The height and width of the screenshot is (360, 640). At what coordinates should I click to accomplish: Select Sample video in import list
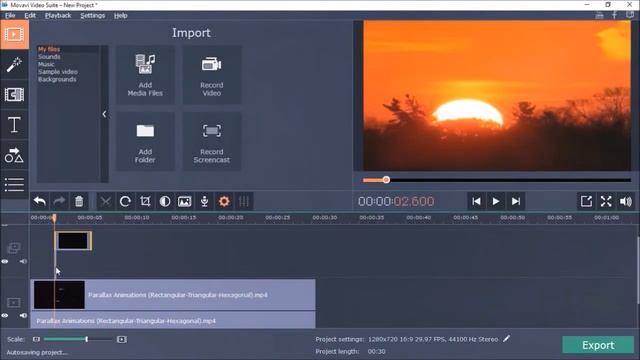pyautogui.click(x=58, y=72)
